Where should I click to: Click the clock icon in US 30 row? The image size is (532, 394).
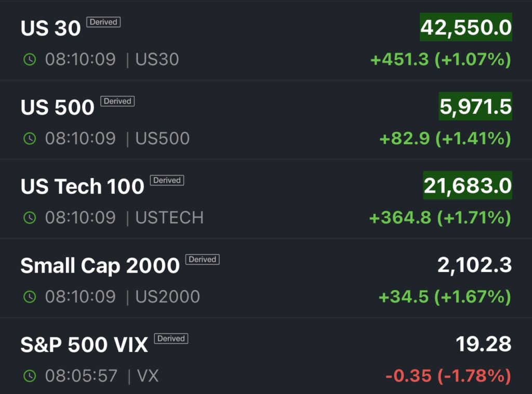pyautogui.click(x=30, y=60)
